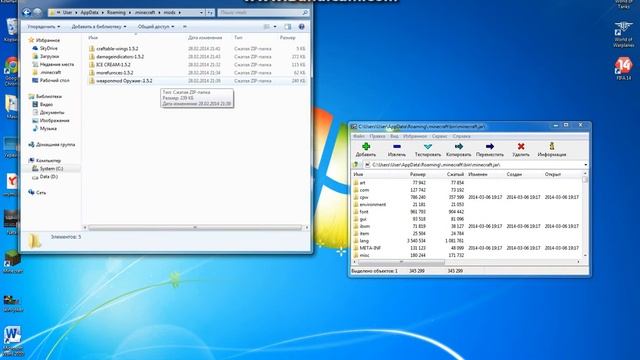Click the Информация (Info) icon in 7-Zip

(552, 146)
